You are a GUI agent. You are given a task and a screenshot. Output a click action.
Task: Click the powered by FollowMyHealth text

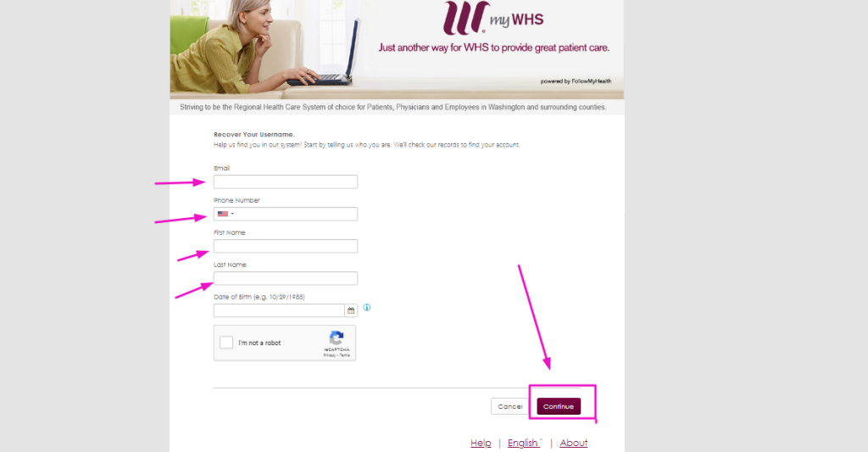[576, 81]
